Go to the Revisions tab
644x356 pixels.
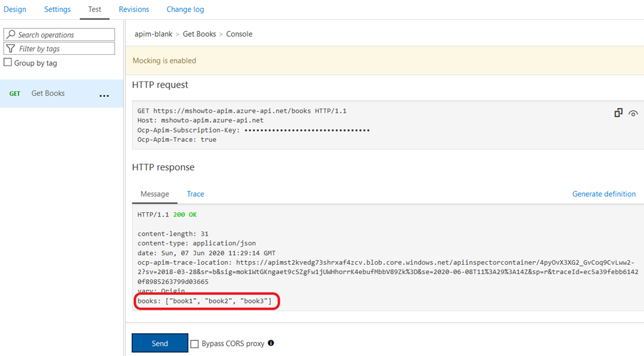(x=134, y=9)
